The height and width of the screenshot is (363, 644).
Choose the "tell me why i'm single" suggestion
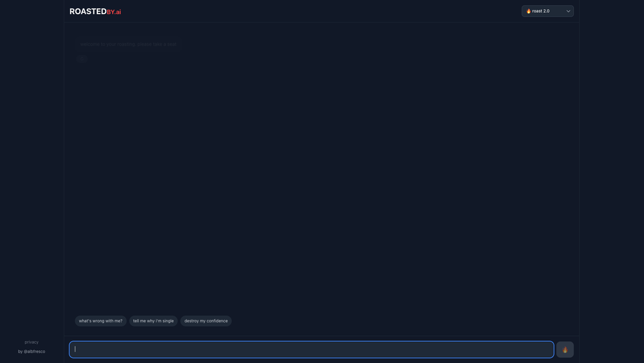point(153,321)
